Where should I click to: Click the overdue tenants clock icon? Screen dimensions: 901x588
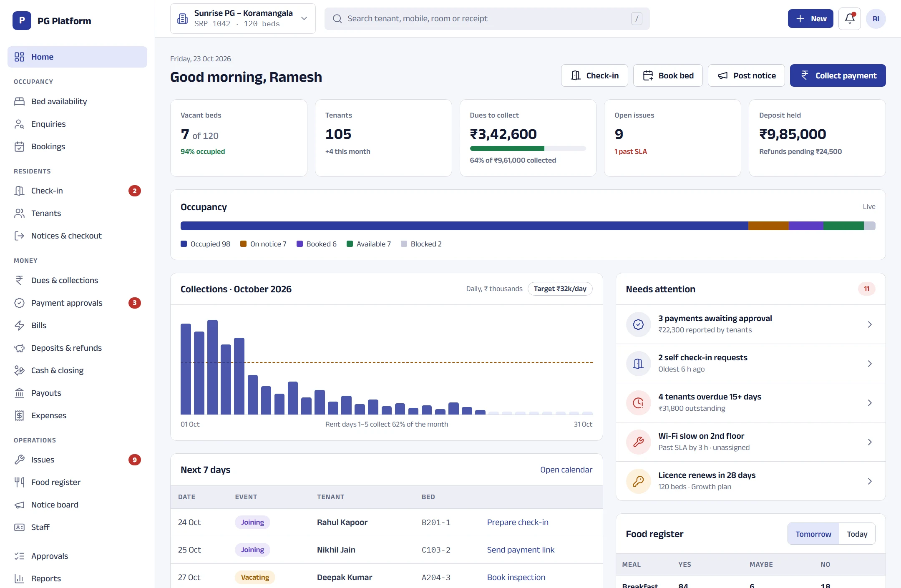(x=638, y=403)
